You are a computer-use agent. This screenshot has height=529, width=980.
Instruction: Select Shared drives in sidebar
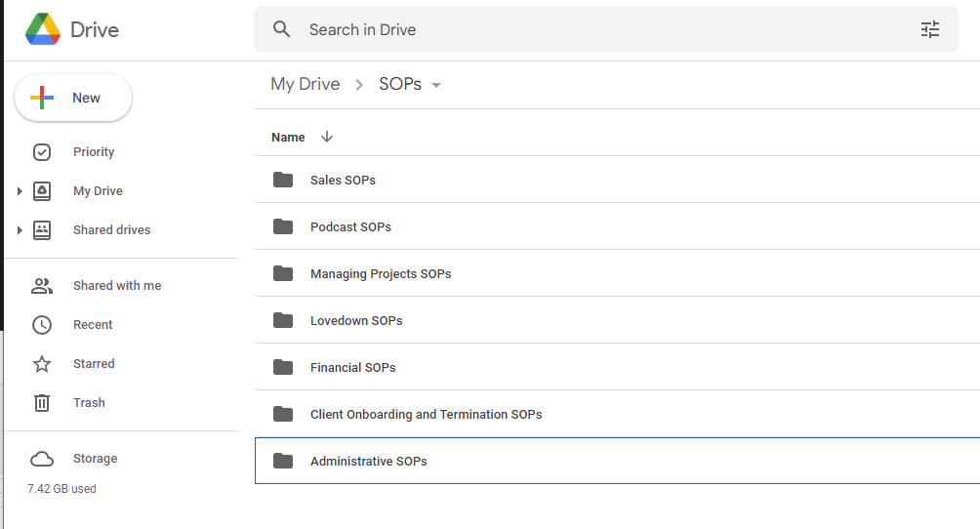(x=111, y=230)
